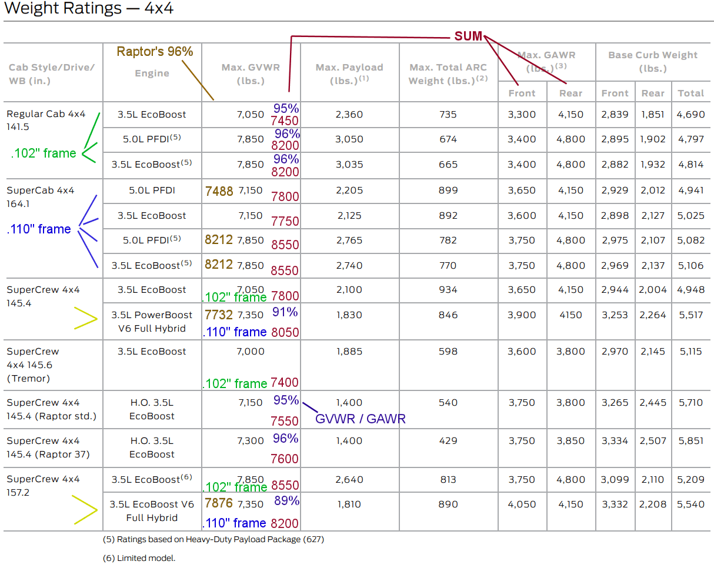The image size is (714, 588).
Task: Click footnote (5) about Heavy-Duty Payload Package
Action: [x=213, y=539]
